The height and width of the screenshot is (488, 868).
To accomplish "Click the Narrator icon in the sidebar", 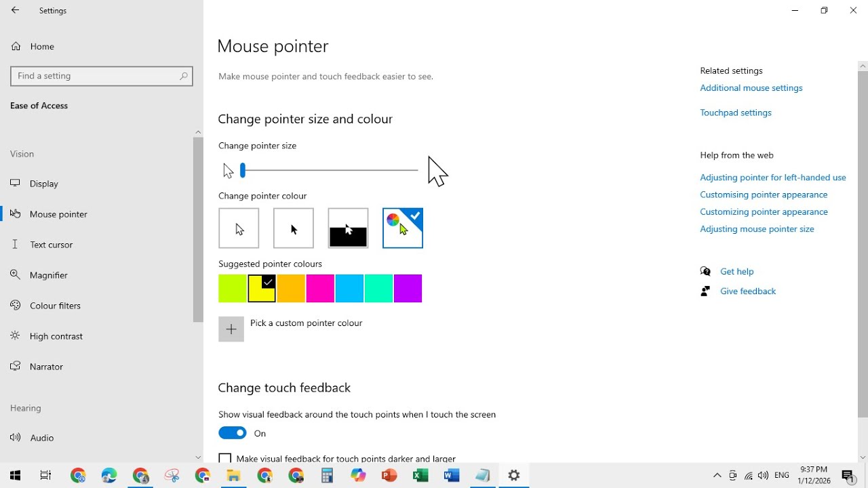I will 15,367.
